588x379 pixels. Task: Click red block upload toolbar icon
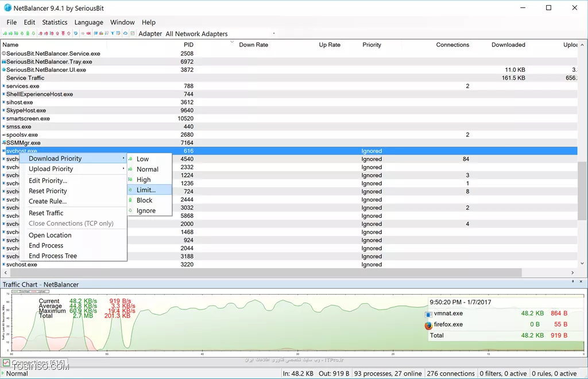(63, 33)
